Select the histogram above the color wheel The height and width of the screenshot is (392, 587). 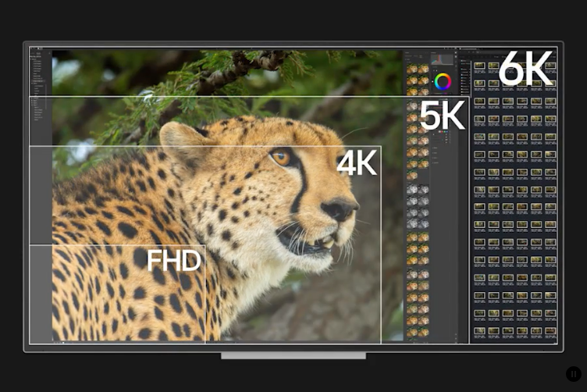(442, 59)
